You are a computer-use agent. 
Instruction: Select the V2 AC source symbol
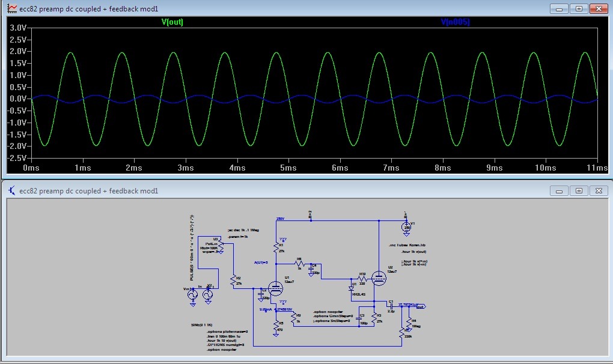[207, 295]
